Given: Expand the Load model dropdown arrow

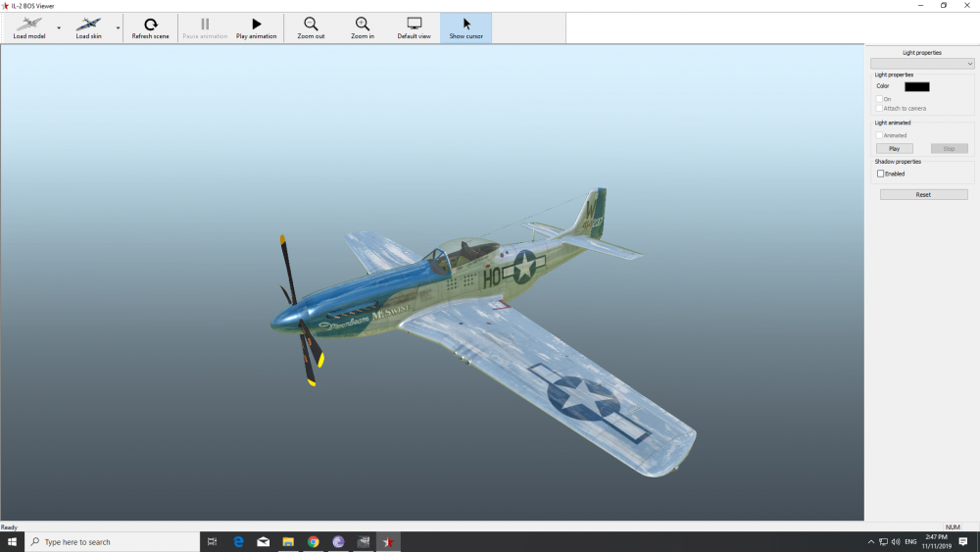Looking at the screenshot, I should (x=59, y=28).
